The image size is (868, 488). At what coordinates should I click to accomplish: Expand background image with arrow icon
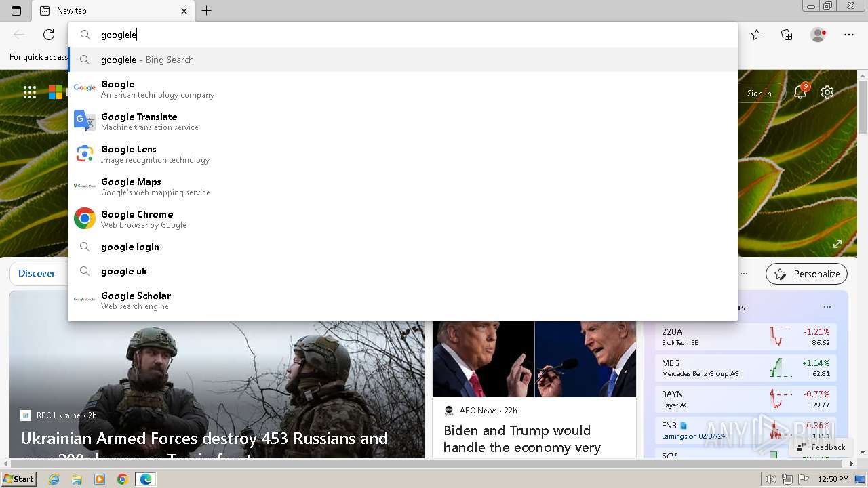click(837, 244)
